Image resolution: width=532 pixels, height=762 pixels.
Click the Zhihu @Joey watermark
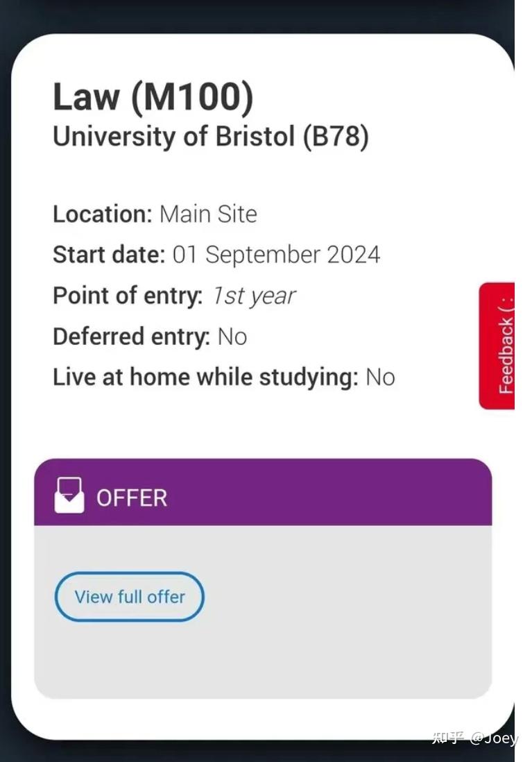coord(474,737)
